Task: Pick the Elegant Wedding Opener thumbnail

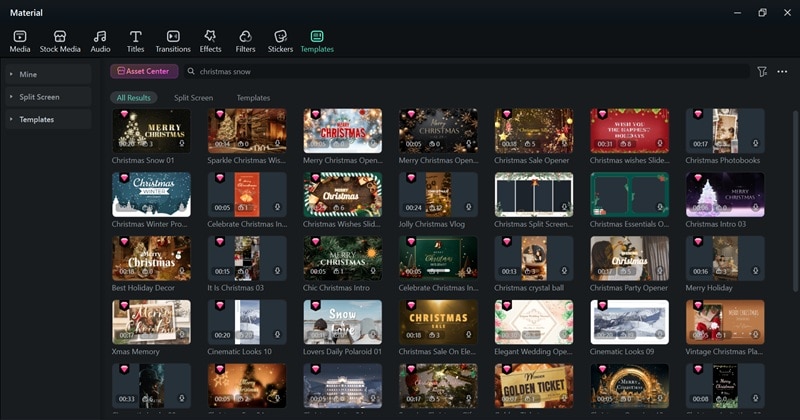Action: (534, 322)
